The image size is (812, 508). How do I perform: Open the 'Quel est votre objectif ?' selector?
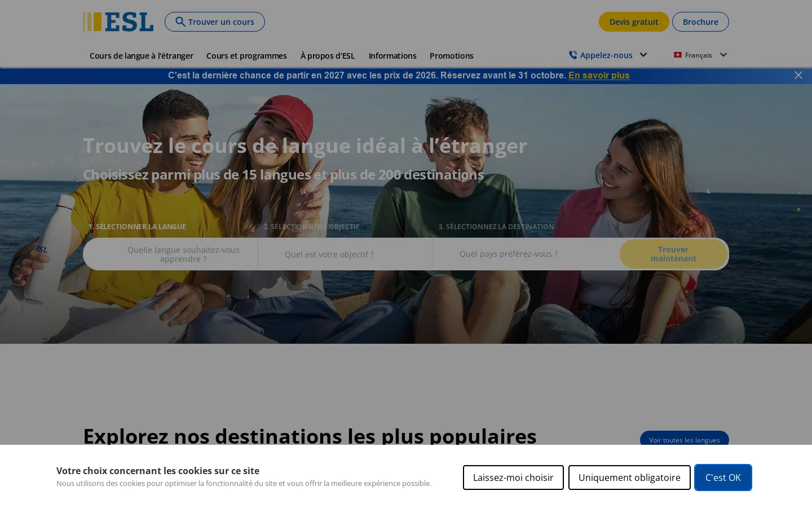click(345, 254)
